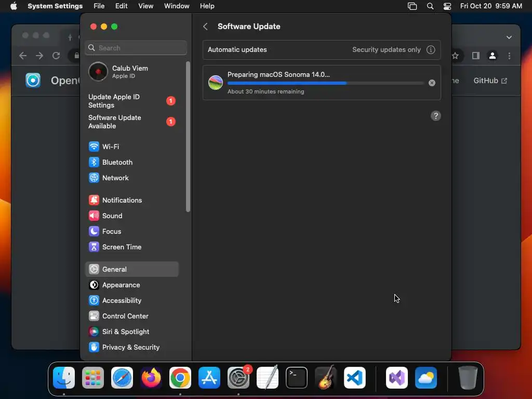Open the View menu
The image size is (532, 399).
coord(145,6)
